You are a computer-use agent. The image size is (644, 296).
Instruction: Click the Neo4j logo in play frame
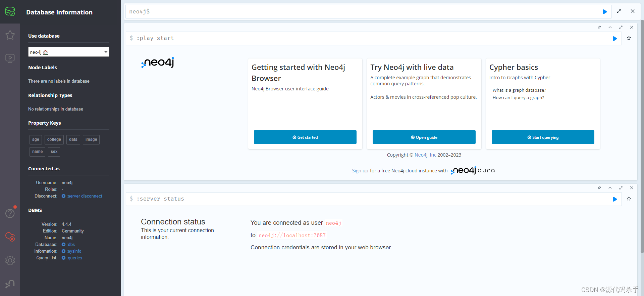pyautogui.click(x=158, y=62)
